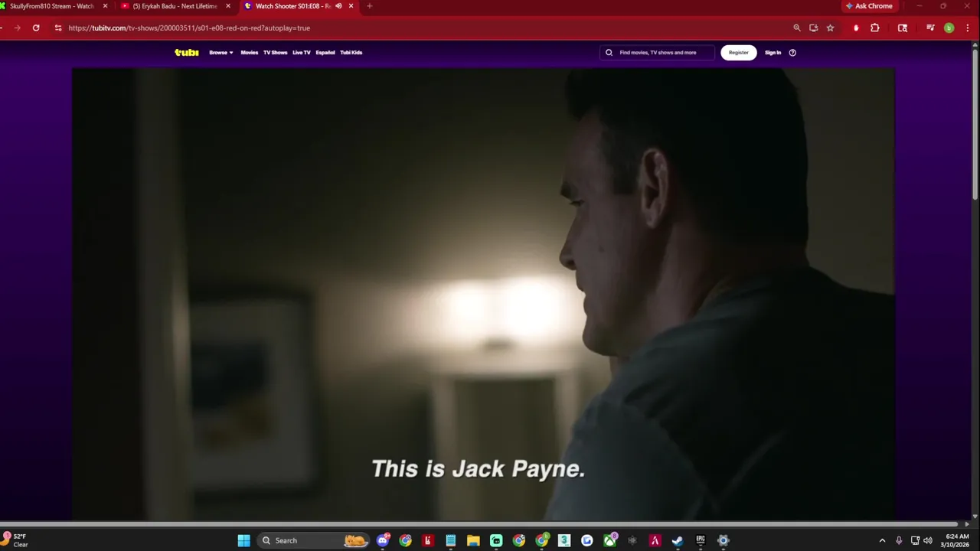Click the install app icon in address bar
This screenshot has width=980, height=551.
(x=813, y=28)
